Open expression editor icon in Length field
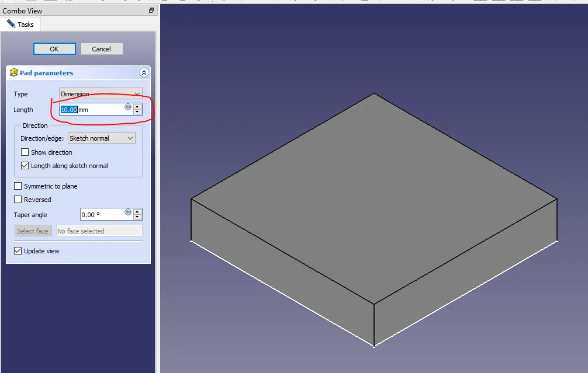Image resolution: width=588 pixels, height=373 pixels. pyautogui.click(x=128, y=107)
